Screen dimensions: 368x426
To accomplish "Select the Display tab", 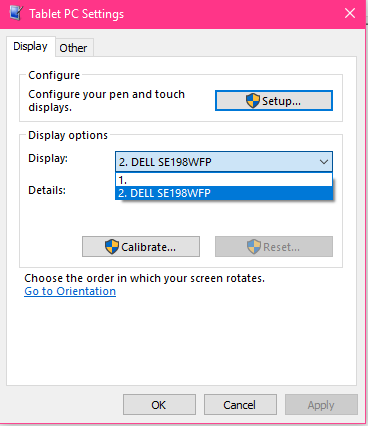I will 30,46.
